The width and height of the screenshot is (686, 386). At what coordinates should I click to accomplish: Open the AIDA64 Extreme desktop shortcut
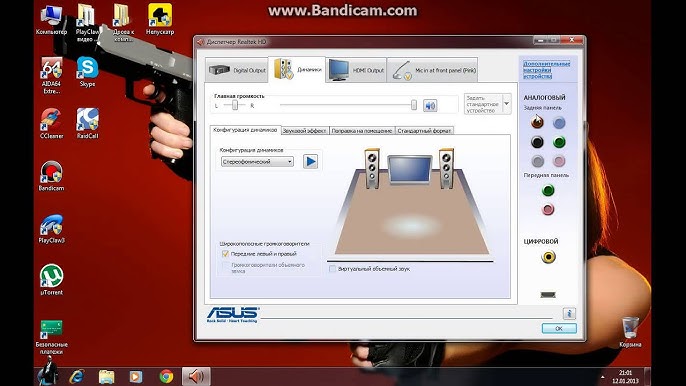pos(51,75)
